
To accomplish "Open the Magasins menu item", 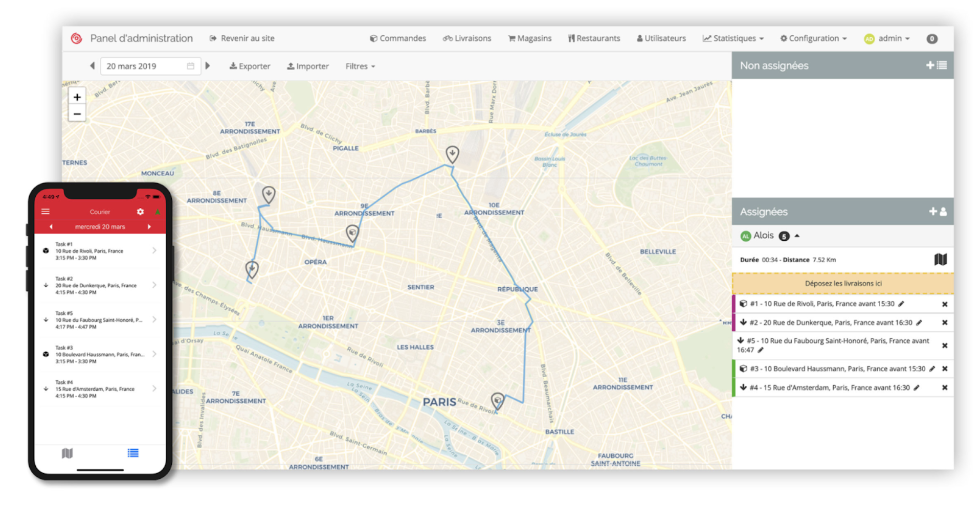I will point(530,38).
